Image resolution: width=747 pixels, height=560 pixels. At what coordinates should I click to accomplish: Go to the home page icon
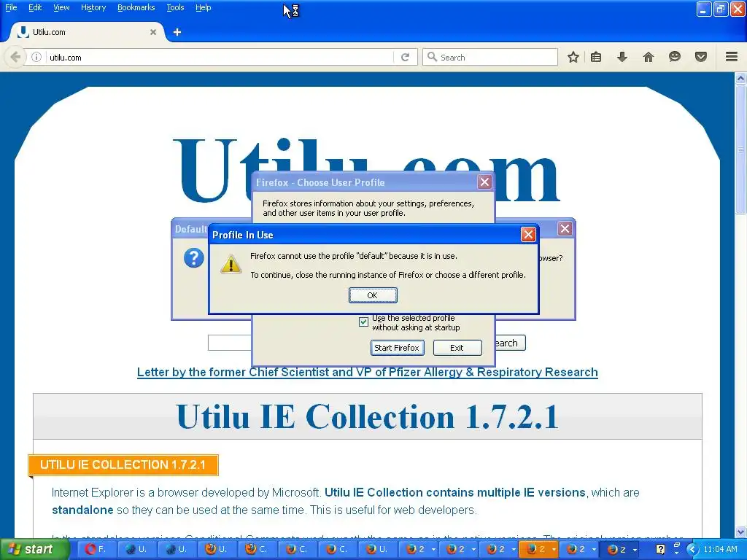649,57
